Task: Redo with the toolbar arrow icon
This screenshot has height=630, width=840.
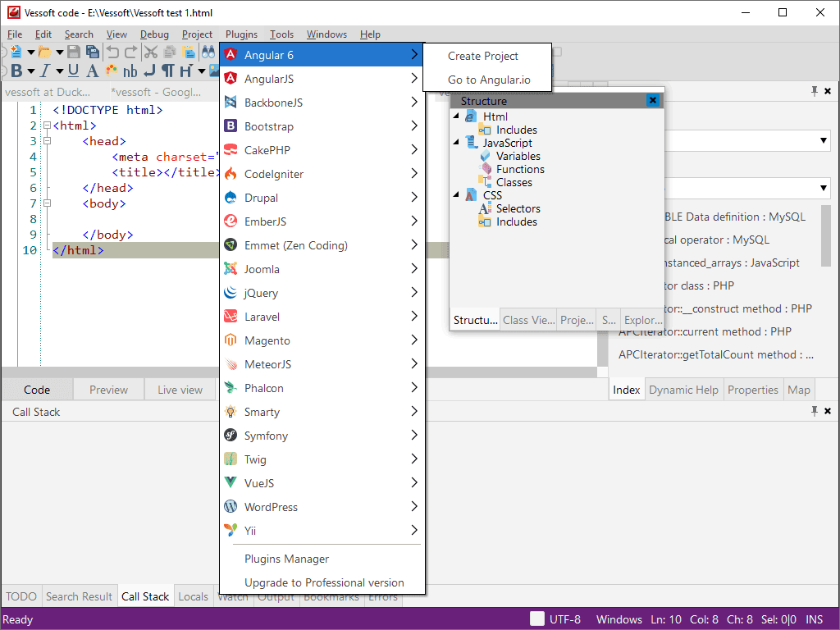Action: 130,52
